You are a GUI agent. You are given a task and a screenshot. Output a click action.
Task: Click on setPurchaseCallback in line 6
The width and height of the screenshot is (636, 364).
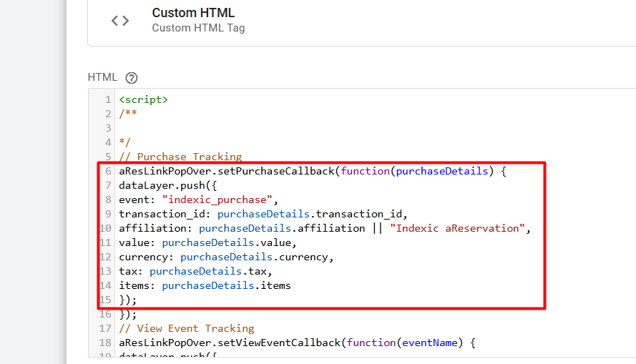274,172
